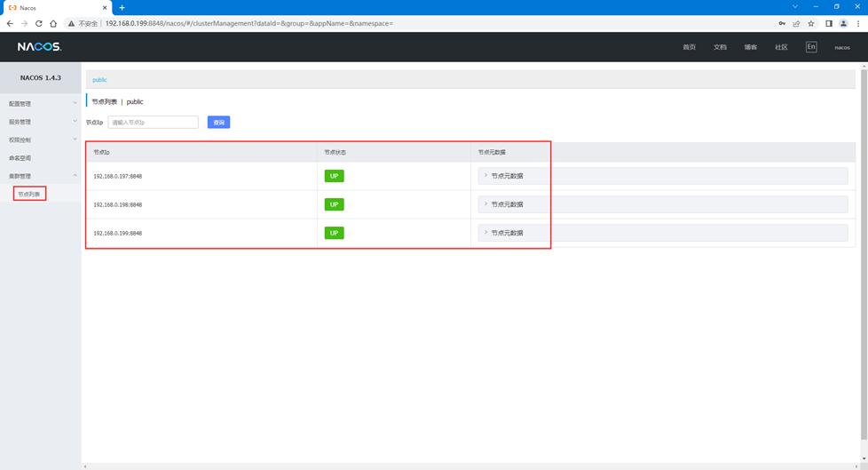Click UP status badge for 192.168.0.197
The height and width of the screenshot is (470, 868).
334,176
